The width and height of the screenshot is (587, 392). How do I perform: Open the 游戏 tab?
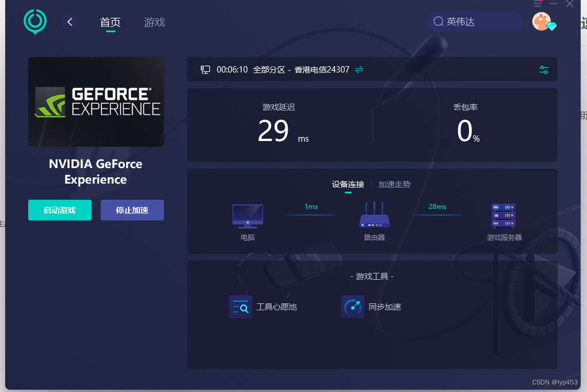(154, 22)
